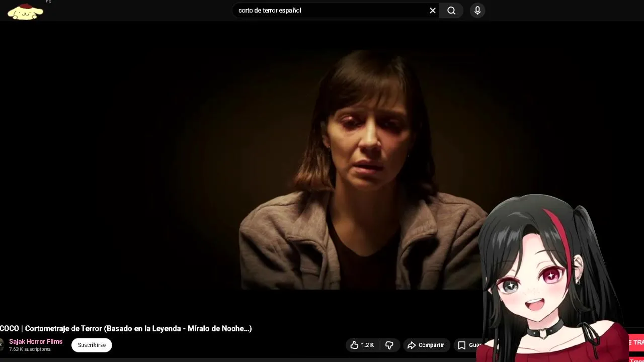Subscribe with the Suscribirse button

click(92, 345)
